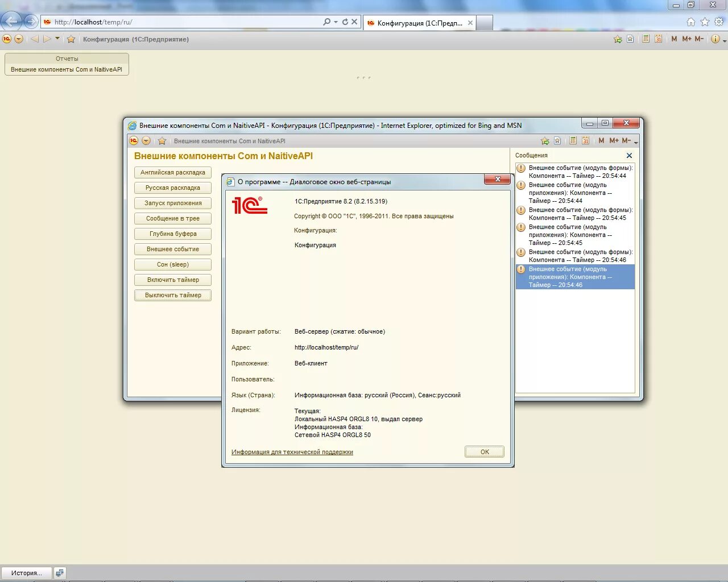
Task: Click the link icon in popup window toolbar
Action: [557, 141]
